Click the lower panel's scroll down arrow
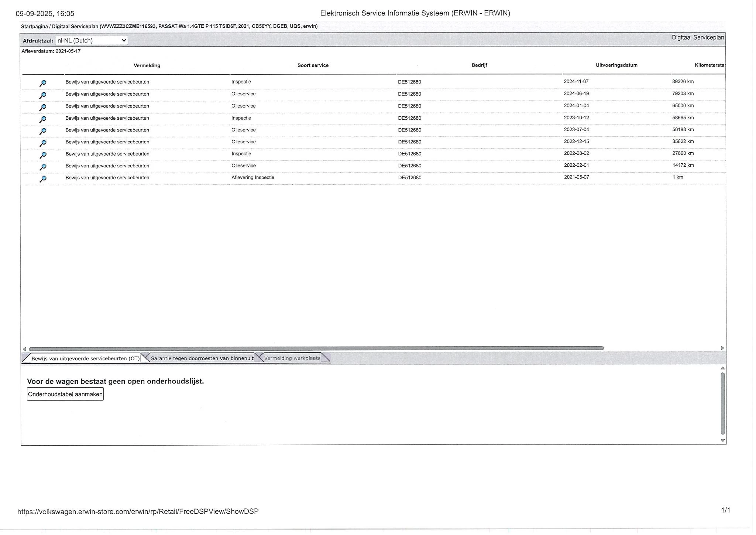This screenshot has height=535, width=756. [723, 440]
